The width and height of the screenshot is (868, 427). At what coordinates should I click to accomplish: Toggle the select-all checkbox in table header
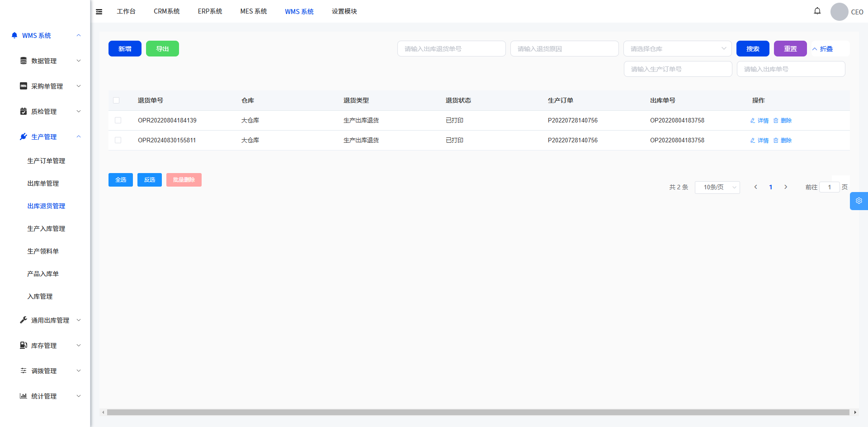click(116, 100)
